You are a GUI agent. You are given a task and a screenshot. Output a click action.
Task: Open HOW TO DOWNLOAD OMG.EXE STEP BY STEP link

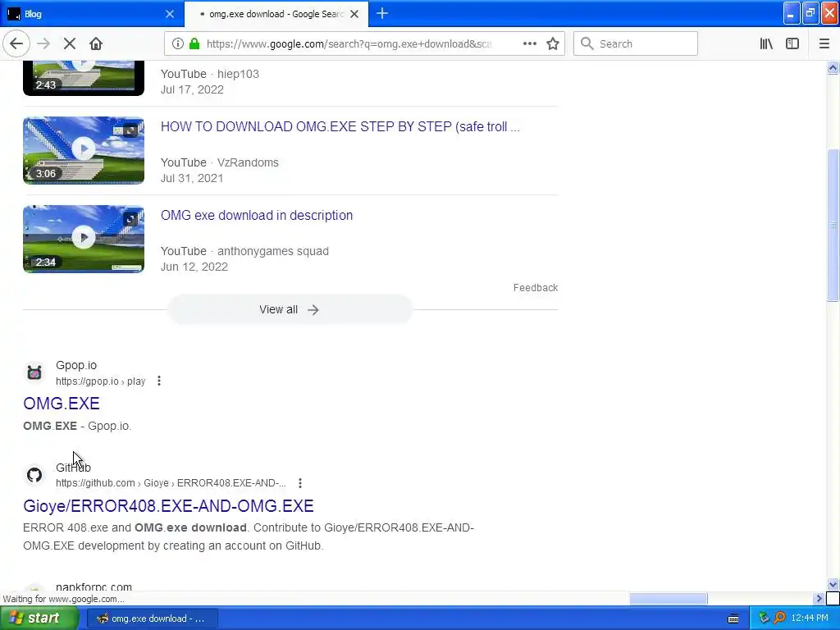(x=340, y=127)
